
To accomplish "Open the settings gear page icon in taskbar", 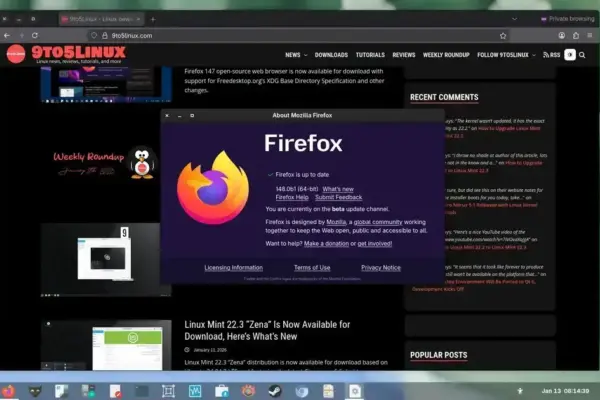I will pyautogui.click(x=355, y=391).
